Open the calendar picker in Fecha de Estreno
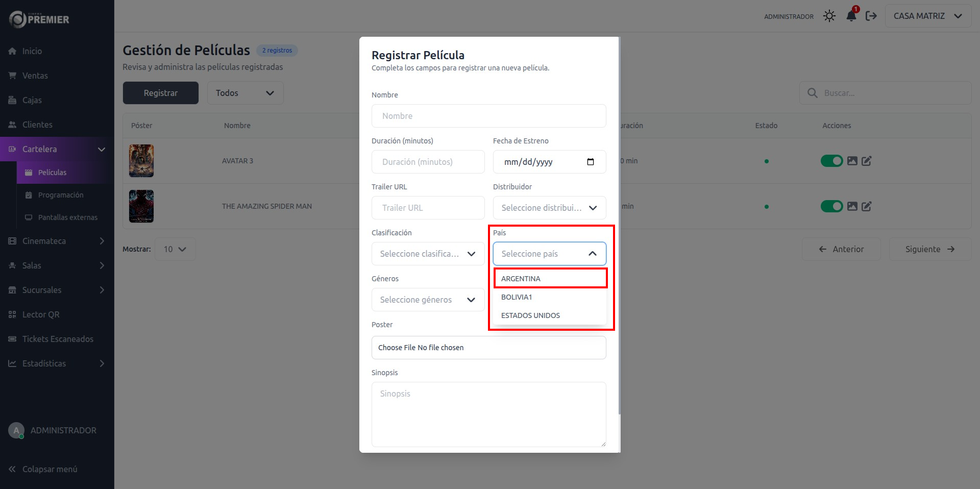Image resolution: width=980 pixels, height=489 pixels. click(x=591, y=162)
